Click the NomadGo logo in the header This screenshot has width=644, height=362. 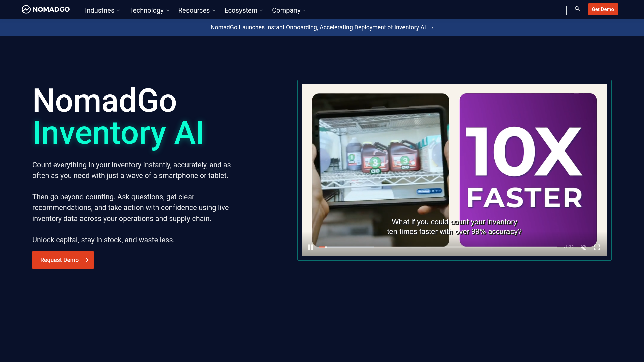[x=46, y=9]
